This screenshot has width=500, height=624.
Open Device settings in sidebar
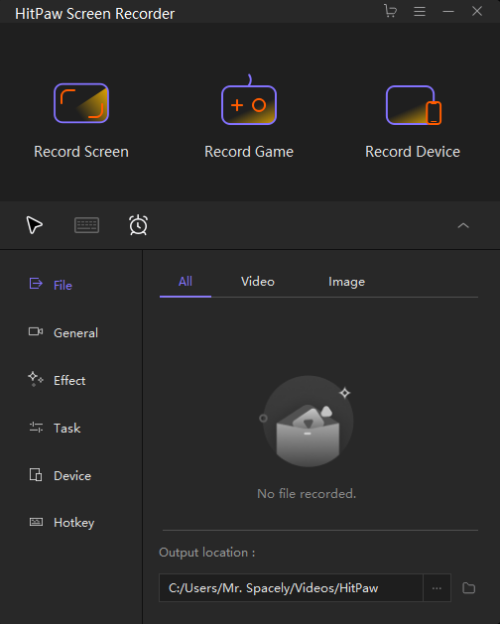[60, 476]
